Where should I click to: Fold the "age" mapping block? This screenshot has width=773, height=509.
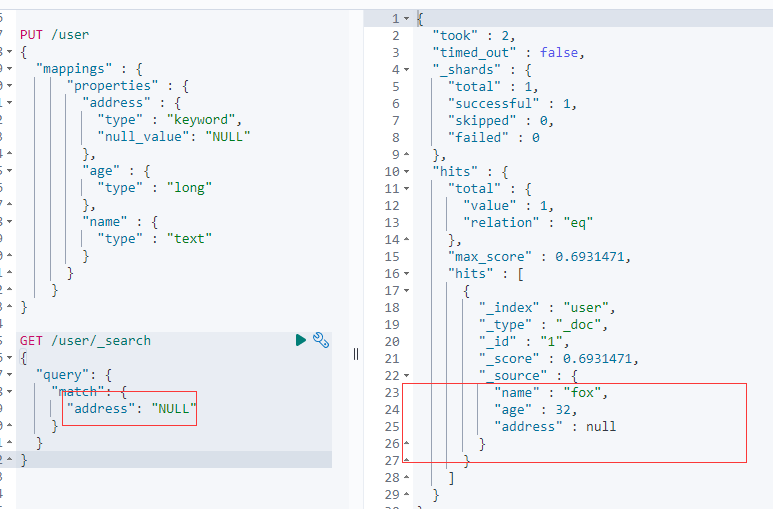(x=9, y=171)
